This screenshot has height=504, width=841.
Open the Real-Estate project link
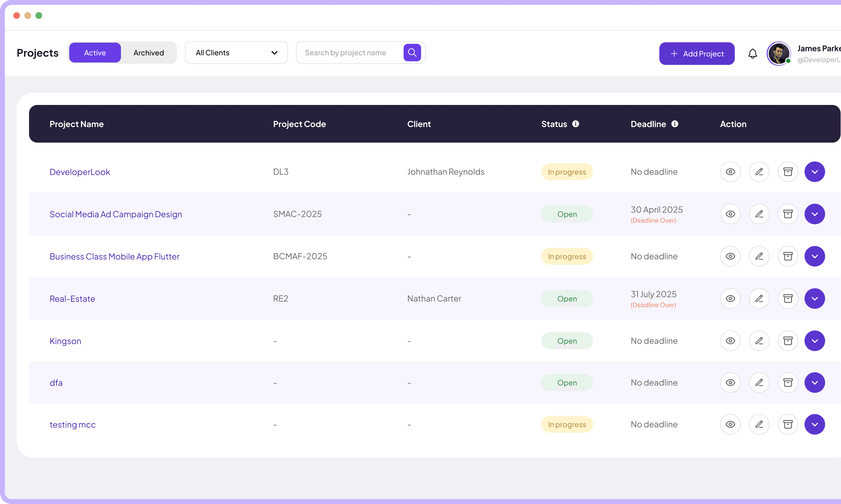[72, 299]
